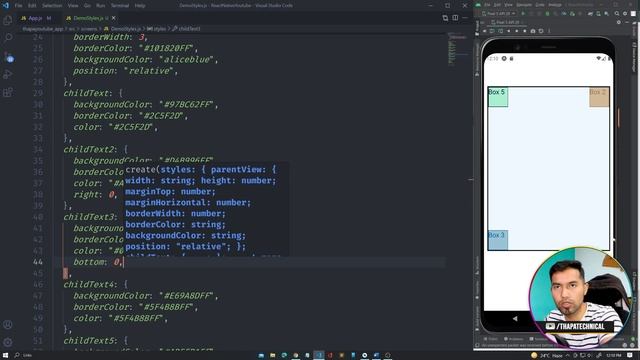This screenshot has height=360, width=640.
Task: Open Android Studio View menu
Action: coord(509,5)
